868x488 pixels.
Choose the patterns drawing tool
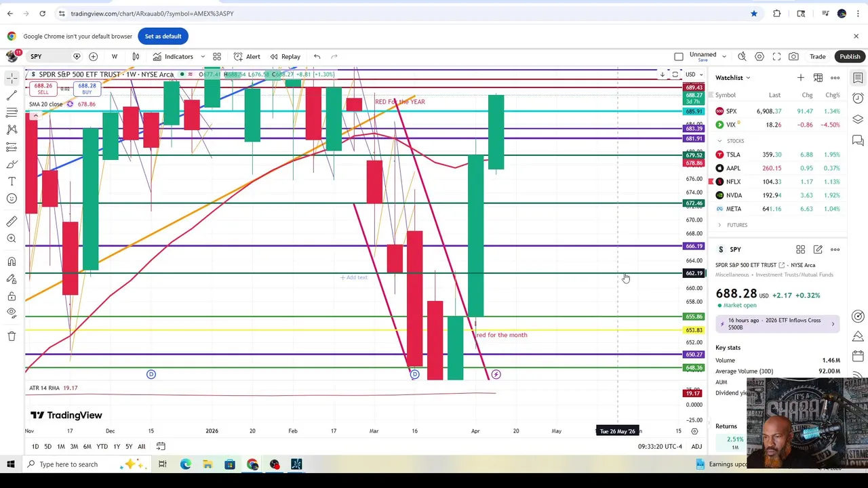coord(12,129)
